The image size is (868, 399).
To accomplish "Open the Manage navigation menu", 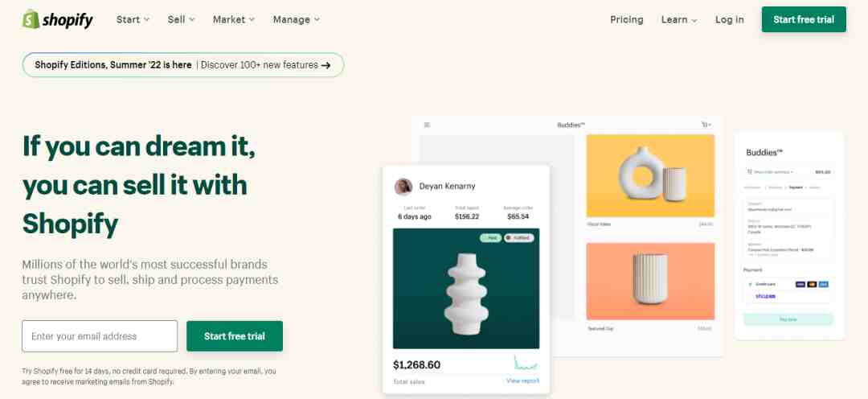I will point(296,19).
